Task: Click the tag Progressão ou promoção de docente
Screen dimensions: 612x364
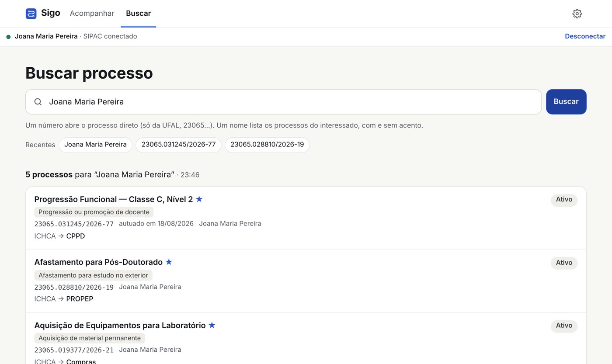Action: pos(94,212)
